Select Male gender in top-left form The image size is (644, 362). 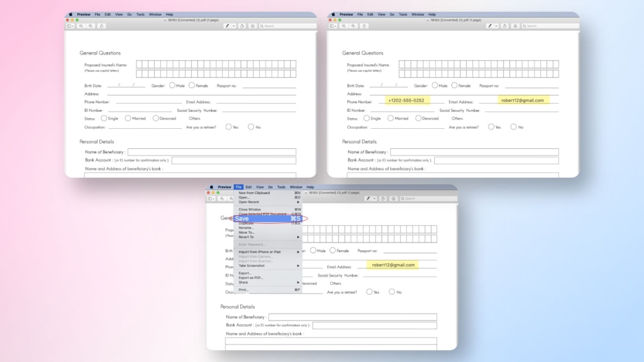point(172,85)
